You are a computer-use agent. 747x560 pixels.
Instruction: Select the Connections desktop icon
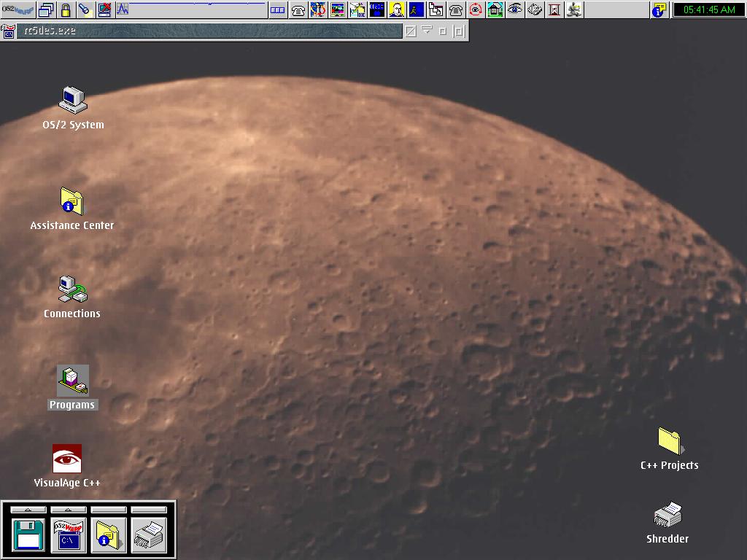[72, 289]
